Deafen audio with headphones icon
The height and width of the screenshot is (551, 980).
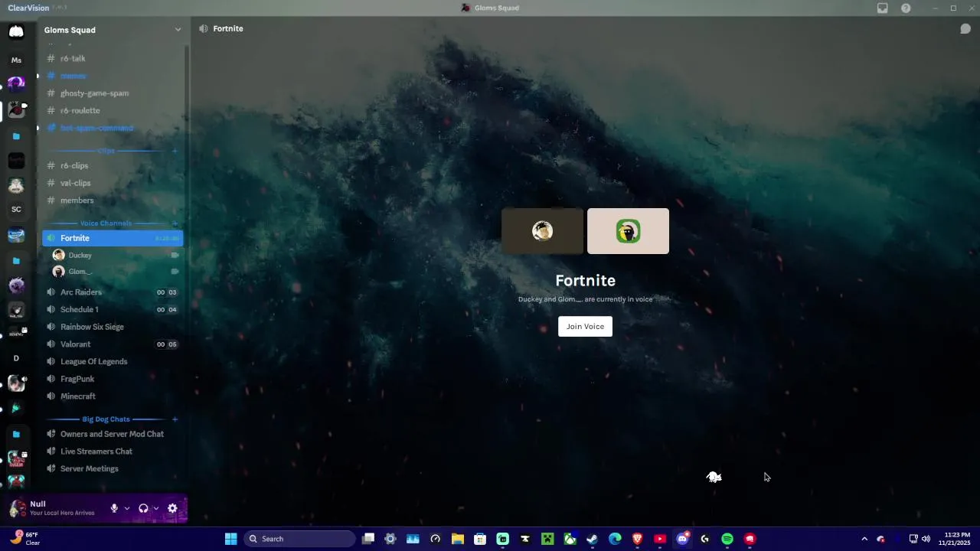tap(143, 508)
